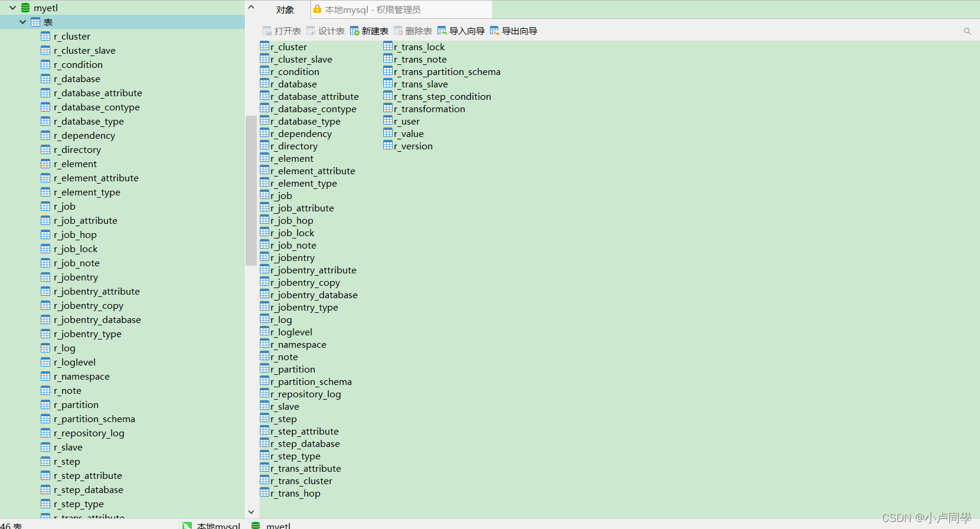
Task: Click table icon of r_slave in tree
Action: coord(45,447)
